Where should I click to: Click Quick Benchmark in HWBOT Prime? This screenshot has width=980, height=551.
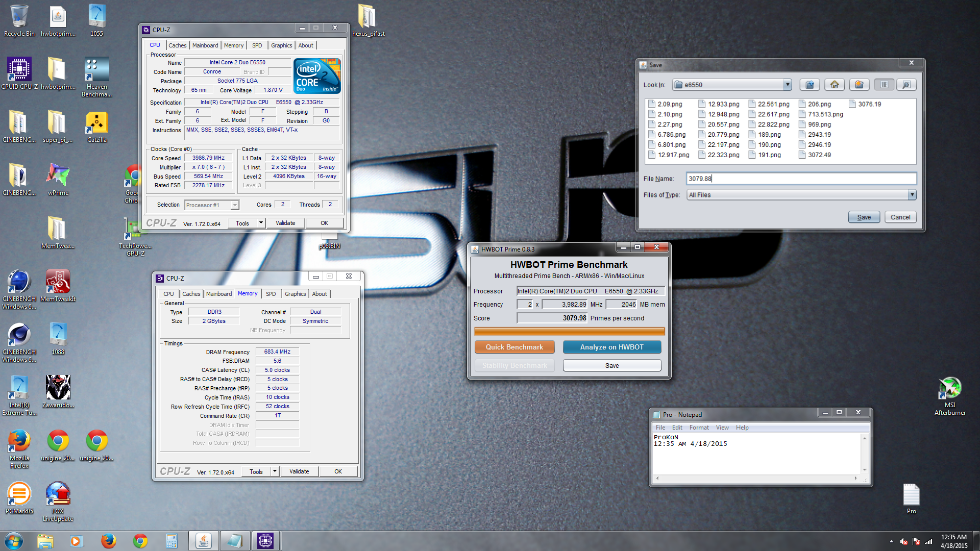click(x=514, y=347)
